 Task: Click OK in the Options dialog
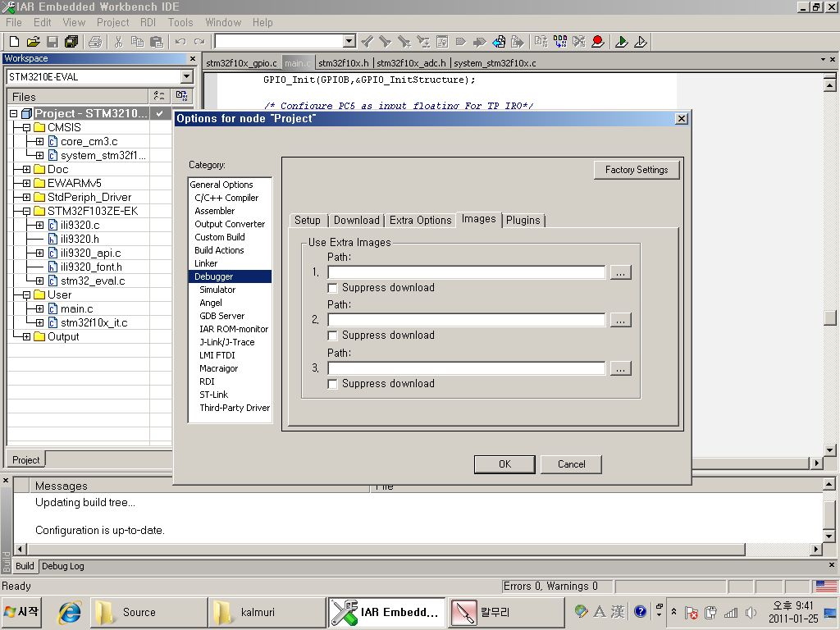[504, 464]
